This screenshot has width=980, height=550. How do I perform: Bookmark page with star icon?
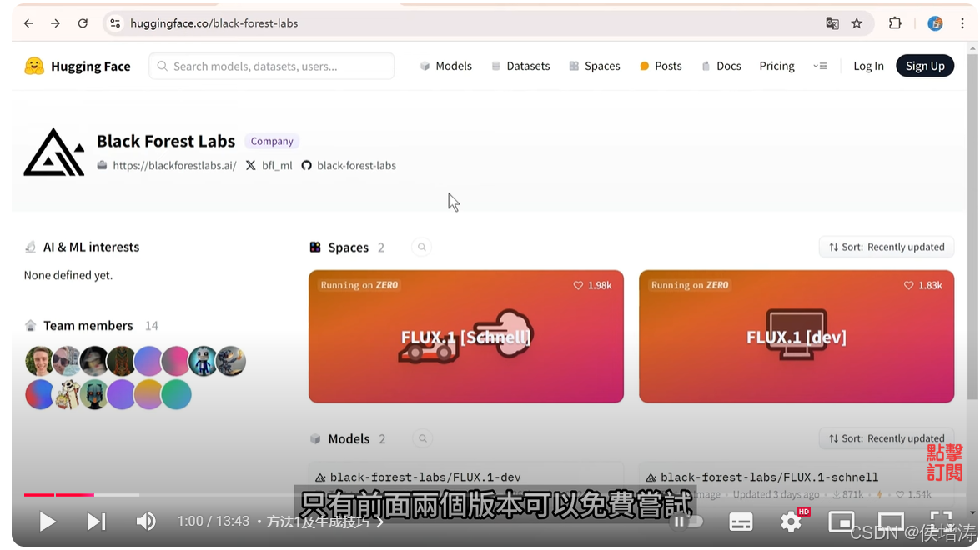pos(857,23)
